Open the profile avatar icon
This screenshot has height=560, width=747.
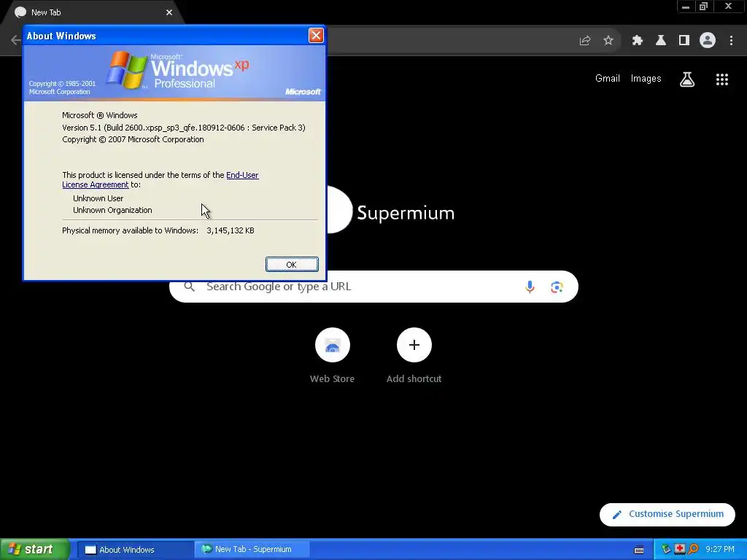pyautogui.click(x=708, y=41)
